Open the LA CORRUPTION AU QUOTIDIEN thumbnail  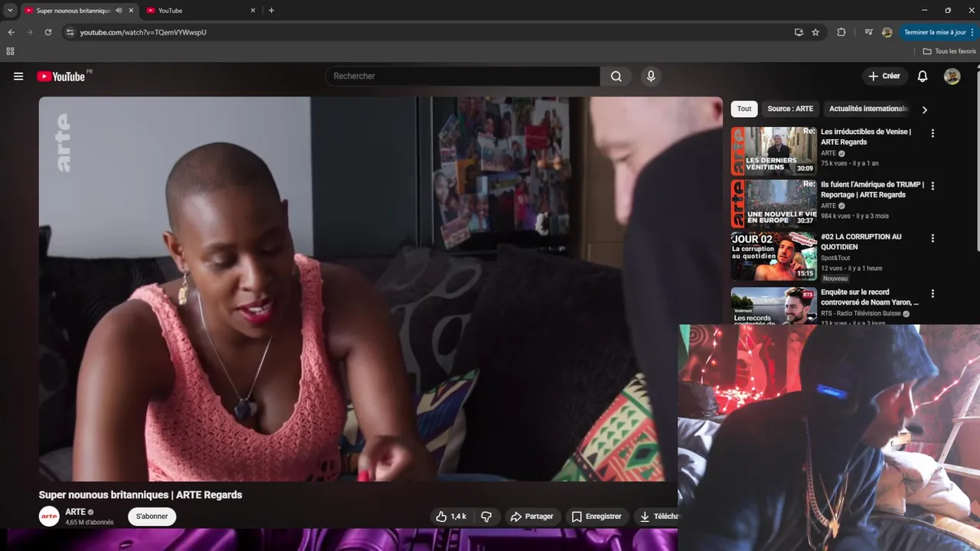pyautogui.click(x=773, y=256)
